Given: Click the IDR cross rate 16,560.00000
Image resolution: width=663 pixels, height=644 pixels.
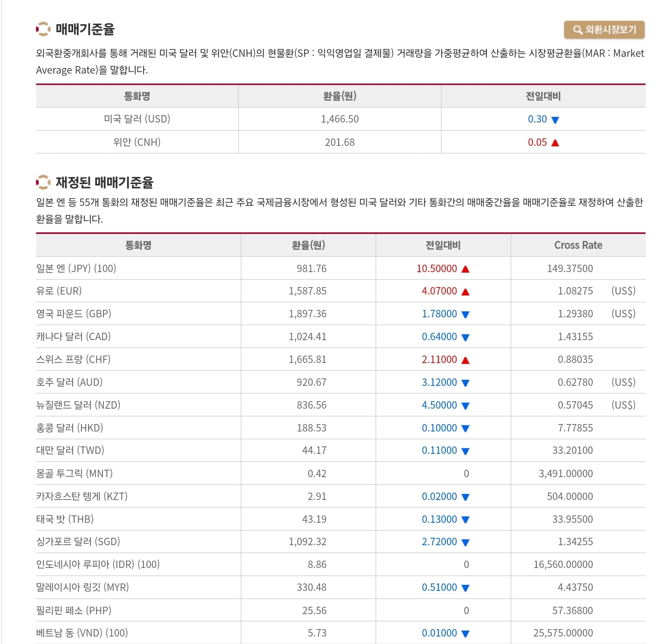Looking at the screenshot, I should click(563, 564).
